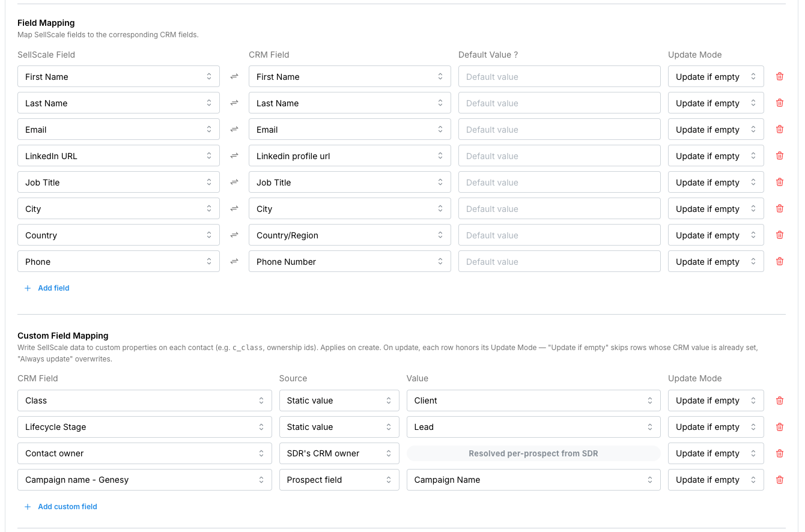Open Update Mode dropdown for First Name row
This screenshot has width=805, height=532.
tap(716, 76)
